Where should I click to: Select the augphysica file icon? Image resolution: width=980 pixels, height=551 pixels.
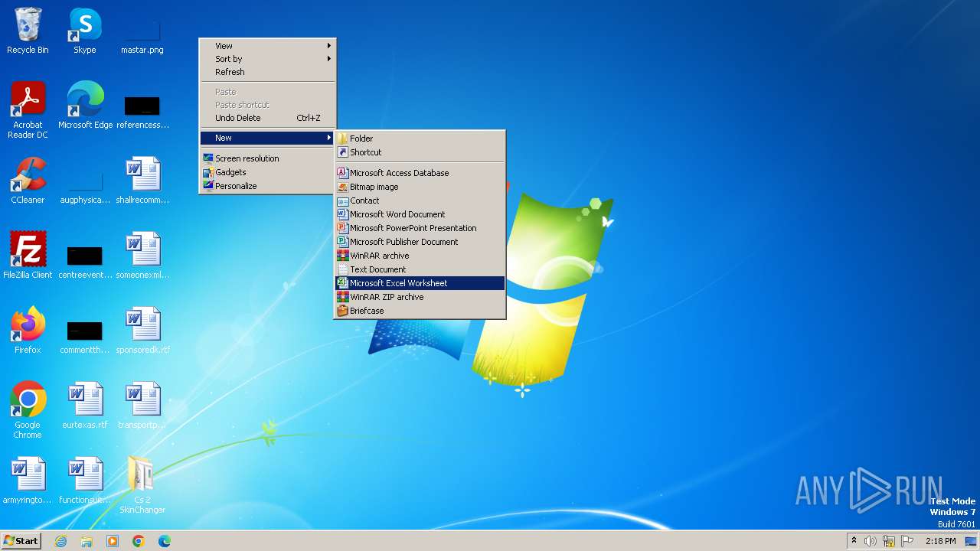pyautogui.click(x=85, y=187)
